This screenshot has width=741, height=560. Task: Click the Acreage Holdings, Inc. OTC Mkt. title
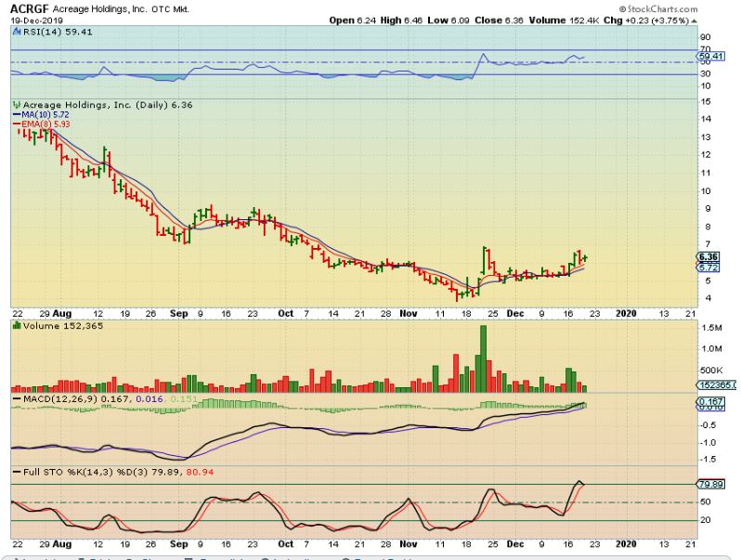121,9
